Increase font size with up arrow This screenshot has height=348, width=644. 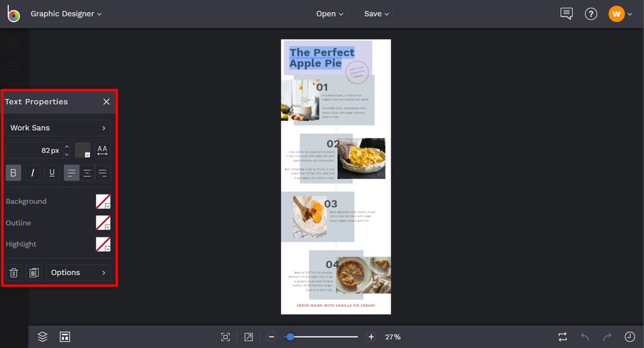(x=67, y=147)
